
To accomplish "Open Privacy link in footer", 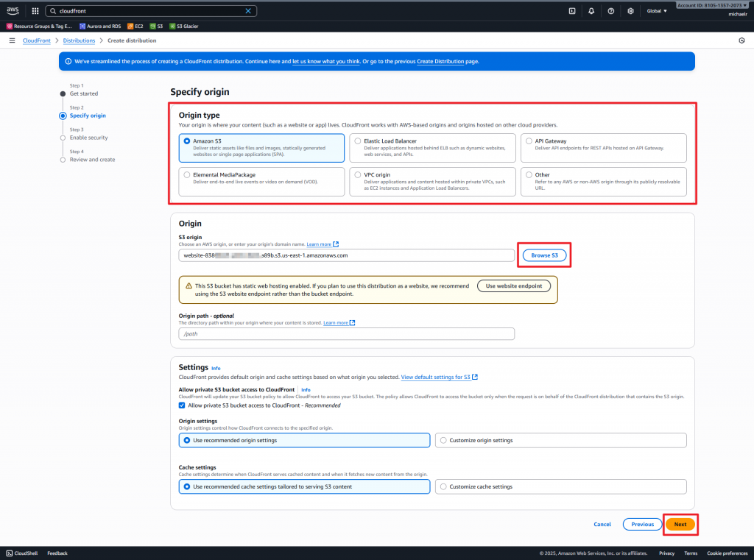I will point(666,553).
